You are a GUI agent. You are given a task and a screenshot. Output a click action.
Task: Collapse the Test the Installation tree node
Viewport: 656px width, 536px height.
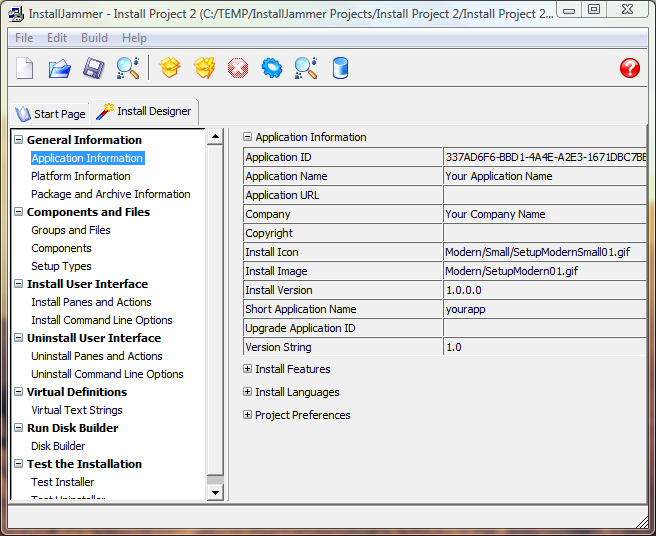click(x=18, y=464)
